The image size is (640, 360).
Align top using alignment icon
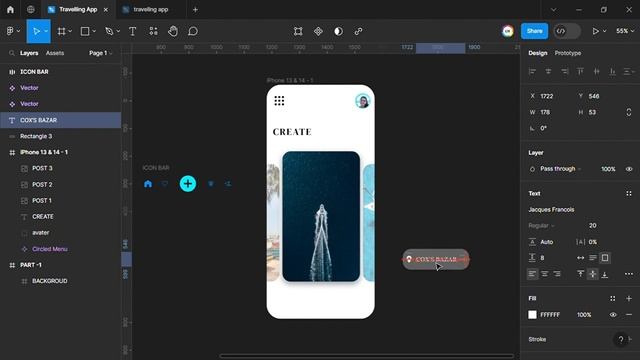580,71
